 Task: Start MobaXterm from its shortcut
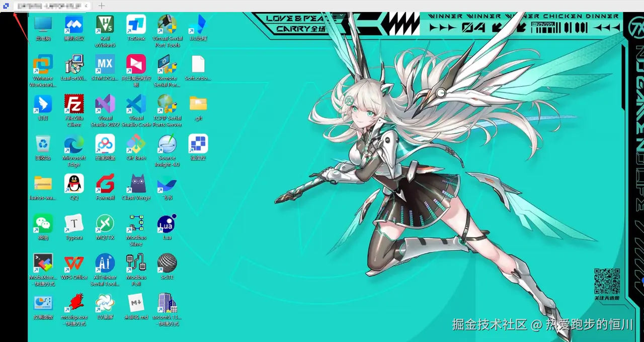43,263
